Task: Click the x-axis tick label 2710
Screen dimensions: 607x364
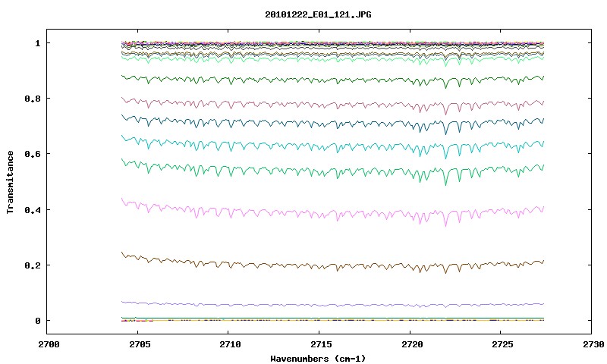Action: pos(230,344)
